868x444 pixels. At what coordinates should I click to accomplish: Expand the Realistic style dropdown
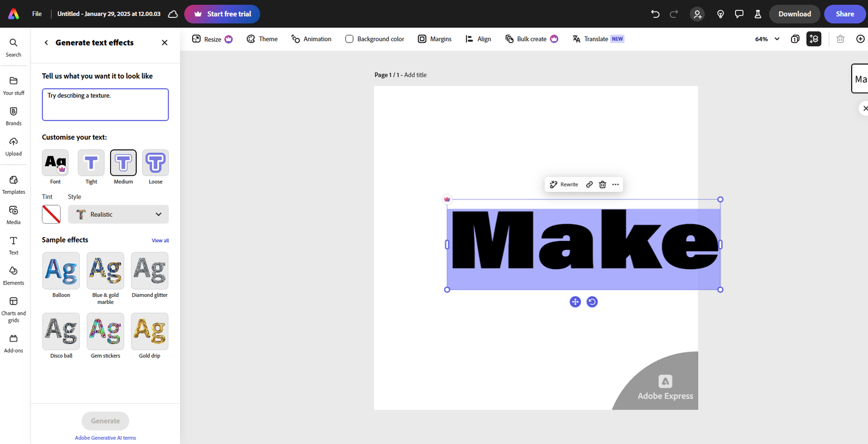click(118, 214)
